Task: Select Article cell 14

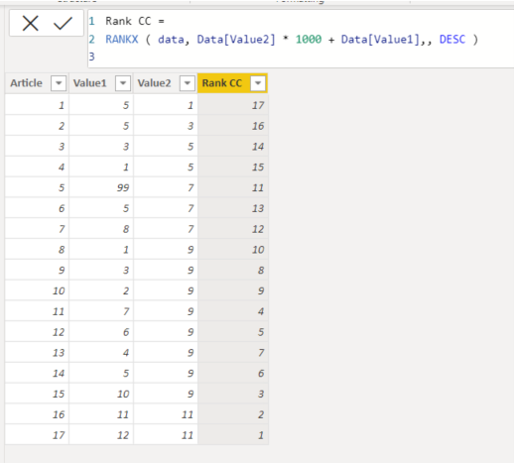Action: 37,373
